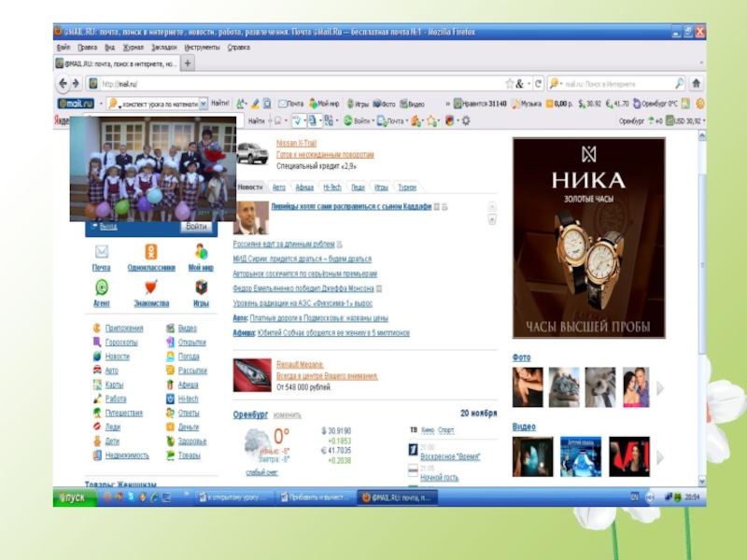Click the page scrollbar down arrow
Image resolution: width=747 pixels, height=560 pixels.
(x=701, y=481)
